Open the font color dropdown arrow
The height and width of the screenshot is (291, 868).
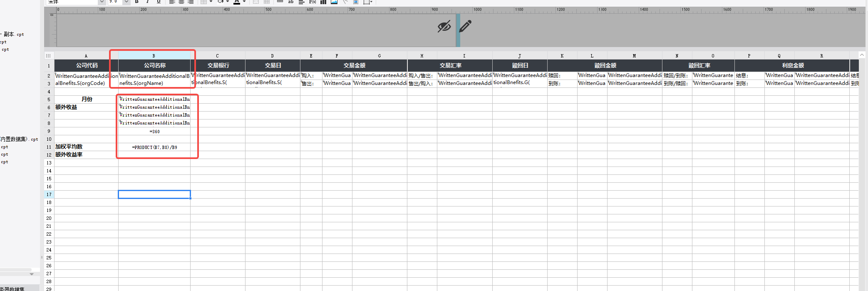tap(244, 2)
